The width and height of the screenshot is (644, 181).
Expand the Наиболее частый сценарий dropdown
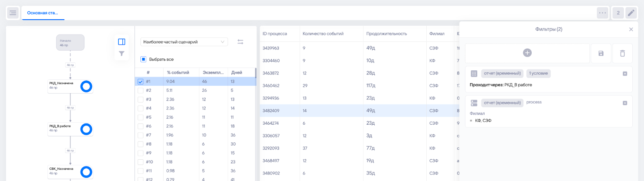tap(184, 42)
